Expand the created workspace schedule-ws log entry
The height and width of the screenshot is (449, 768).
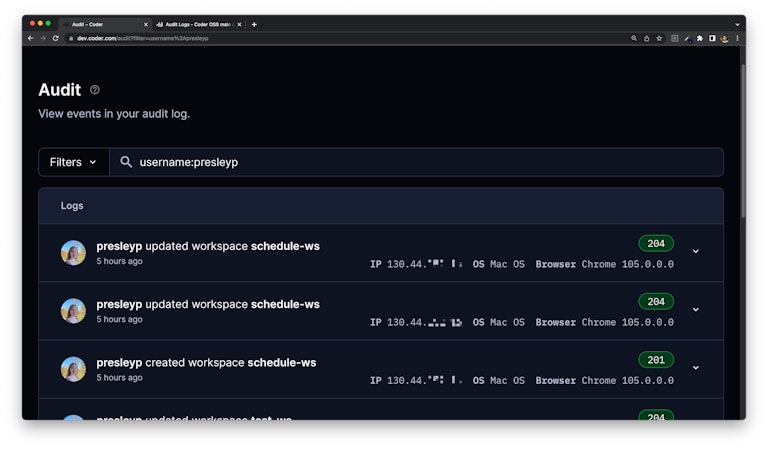[696, 367]
